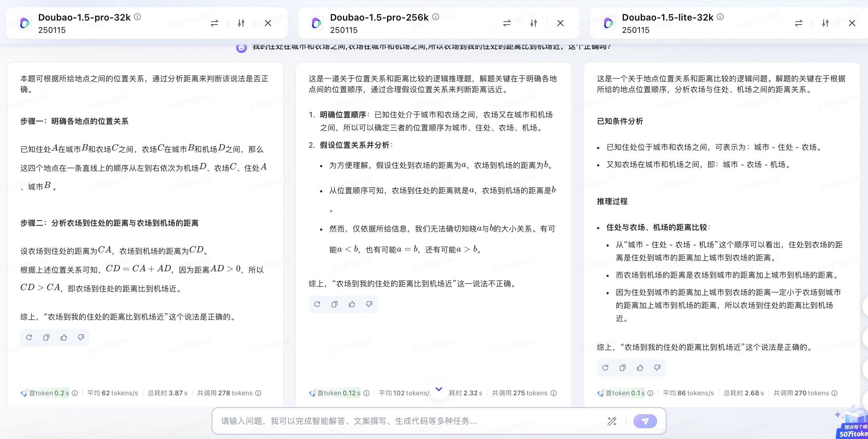This screenshot has width=868, height=439.
Task: Show info for Doubao-1.5-pro-32k model
Action: tap(138, 17)
